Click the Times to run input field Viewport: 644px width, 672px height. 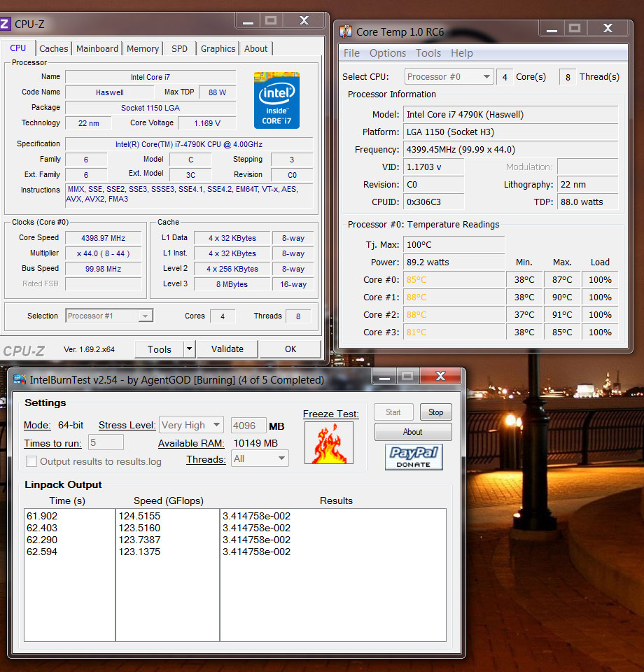(x=106, y=442)
